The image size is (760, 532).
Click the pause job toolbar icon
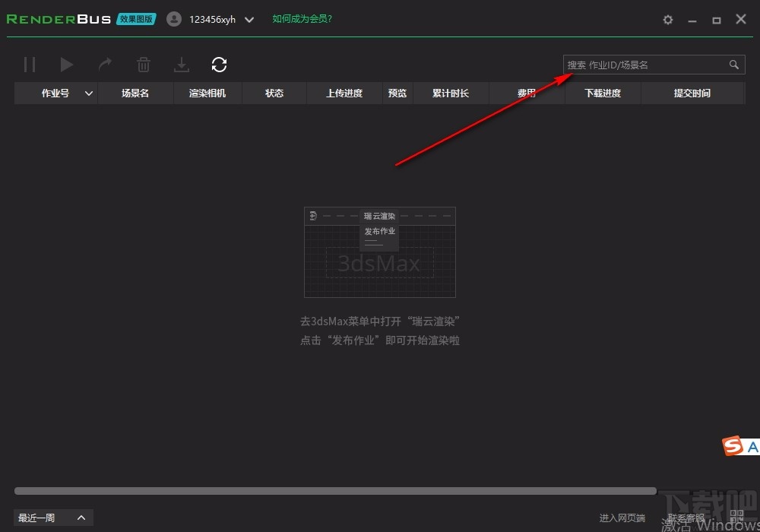tap(30, 65)
